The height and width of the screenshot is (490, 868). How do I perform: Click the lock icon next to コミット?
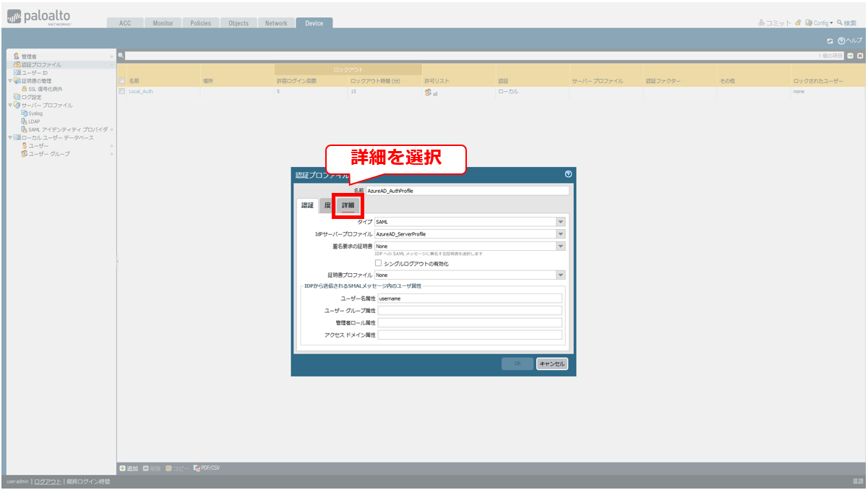798,23
